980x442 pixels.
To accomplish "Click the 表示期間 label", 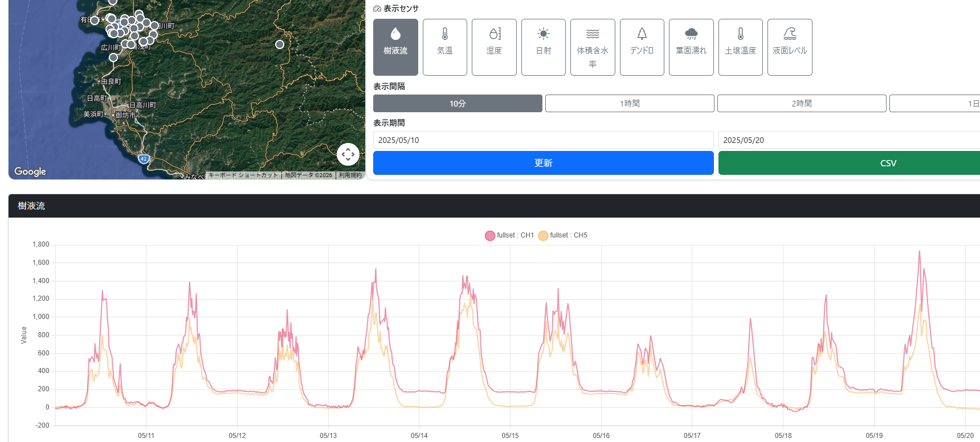I will pyautogui.click(x=389, y=123).
